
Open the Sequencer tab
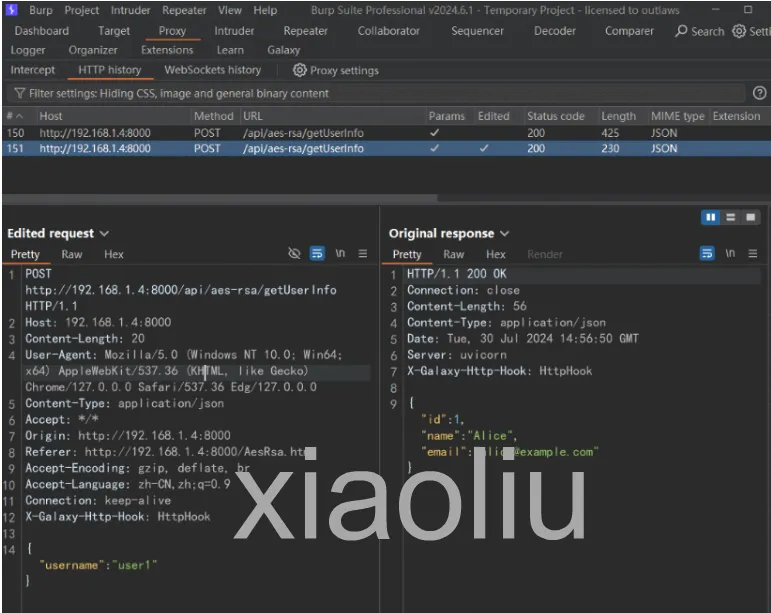click(x=477, y=31)
